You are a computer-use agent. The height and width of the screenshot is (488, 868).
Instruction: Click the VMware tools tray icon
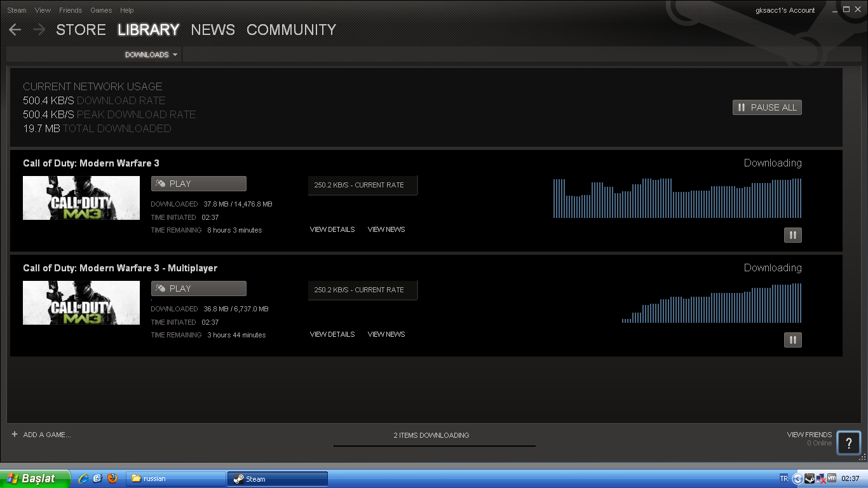832,478
